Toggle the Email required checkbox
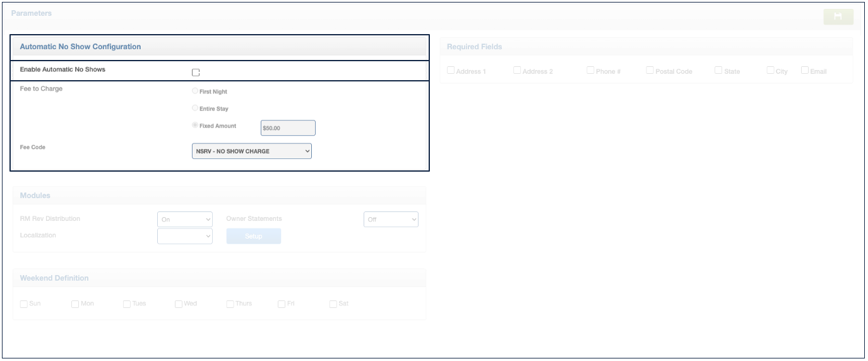This screenshot has height=361, width=868. click(x=805, y=71)
